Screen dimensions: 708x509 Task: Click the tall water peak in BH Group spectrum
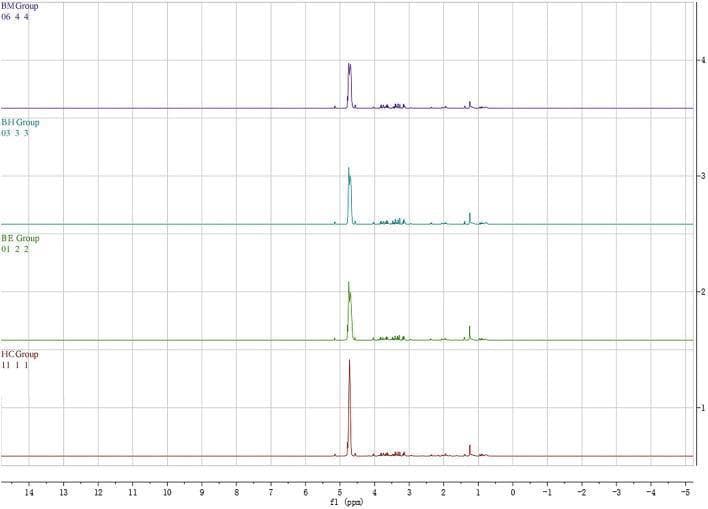pyautogui.click(x=349, y=196)
